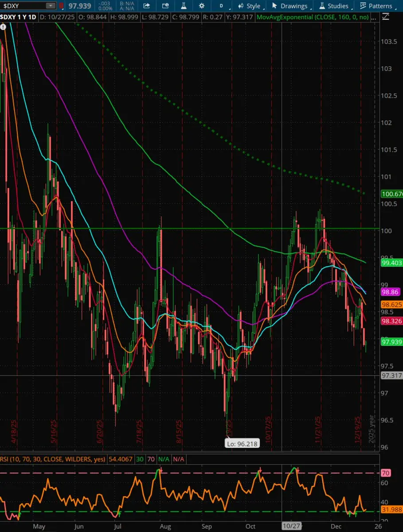
Task: Click the D: 10/27/25 date readout
Action: [57, 17]
